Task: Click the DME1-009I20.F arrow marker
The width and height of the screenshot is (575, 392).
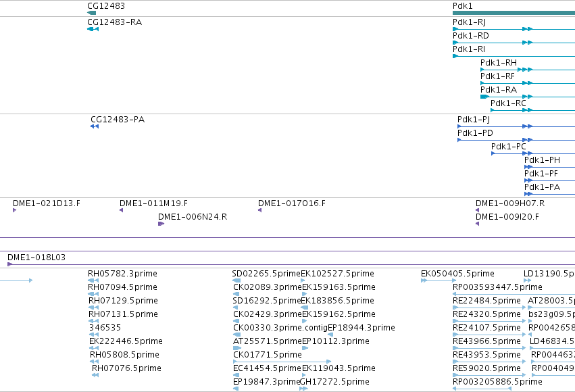Action: pos(478,224)
